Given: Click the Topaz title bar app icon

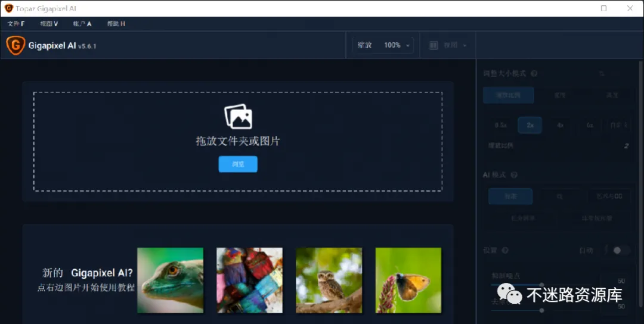Looking at the screenshot, I should click(8, 8).
